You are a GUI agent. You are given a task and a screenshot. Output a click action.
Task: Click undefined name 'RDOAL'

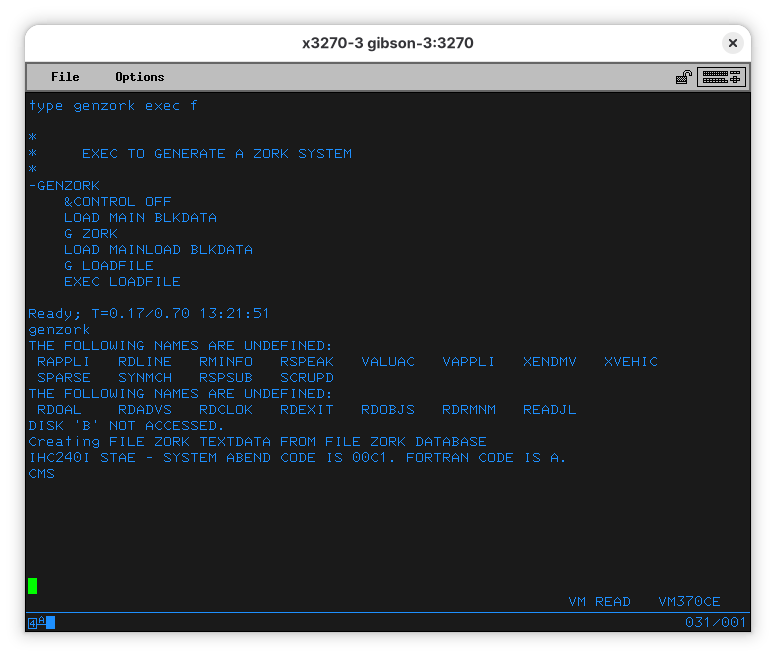click(x=59, y=410)
